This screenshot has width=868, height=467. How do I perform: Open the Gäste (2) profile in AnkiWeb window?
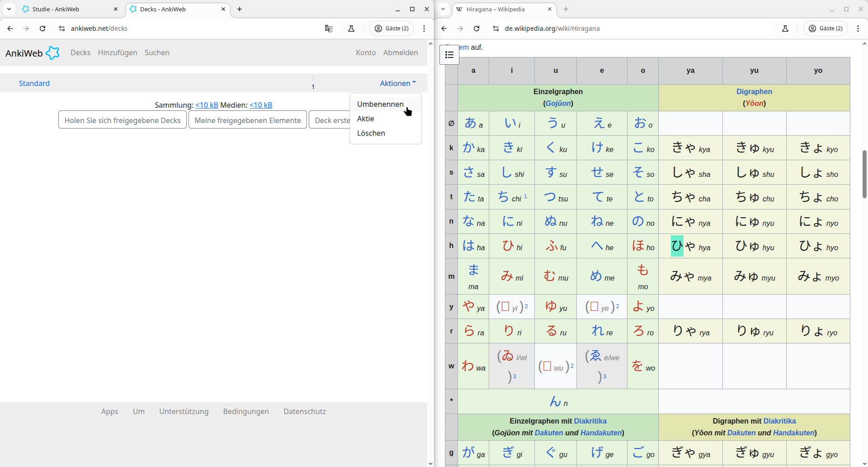click(x=392, y=29)
